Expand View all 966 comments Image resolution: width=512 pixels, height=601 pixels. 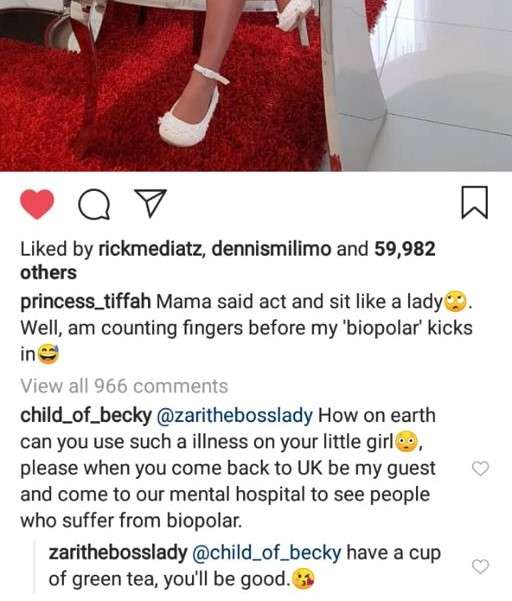[124, 386]
